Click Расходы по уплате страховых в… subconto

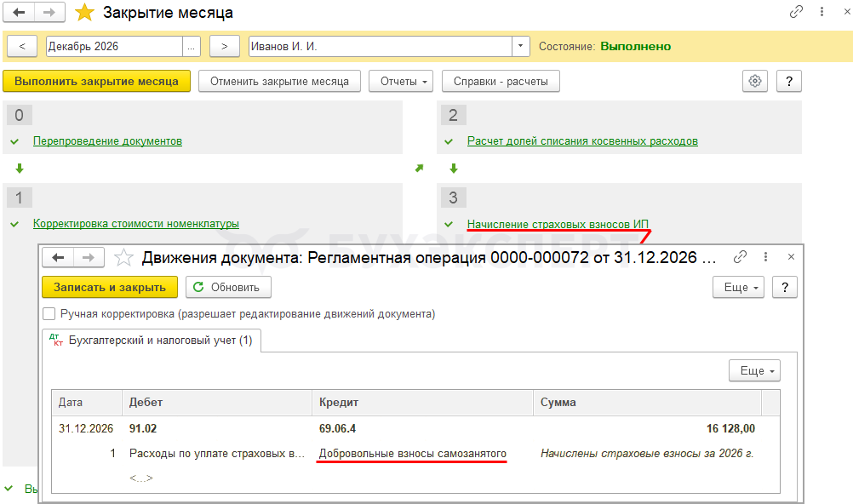(x=217, y=454)
